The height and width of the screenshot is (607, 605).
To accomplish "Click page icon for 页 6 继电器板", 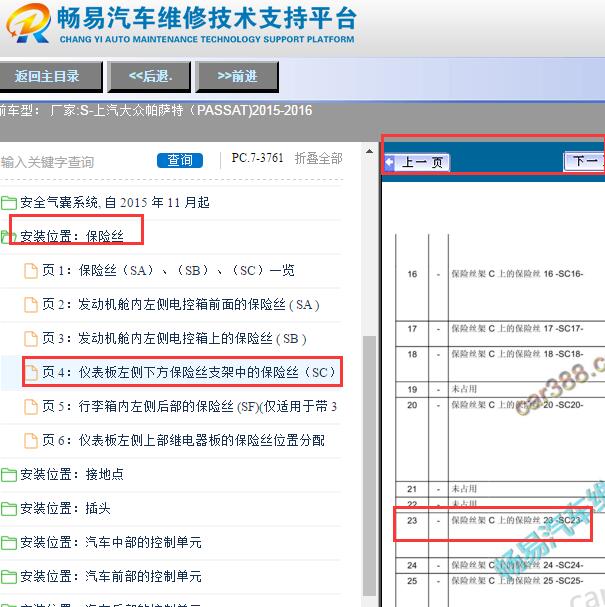I will pyautogui.click(x=31, y=441).
